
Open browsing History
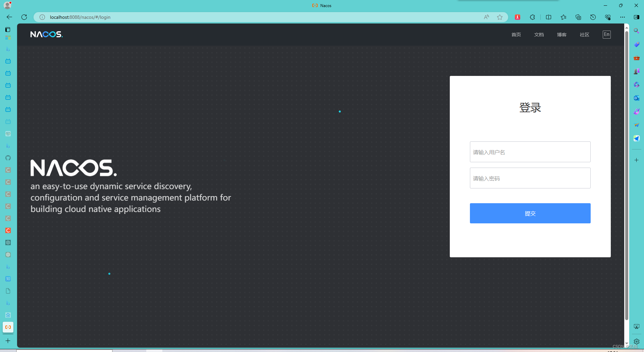pos(593,17)
